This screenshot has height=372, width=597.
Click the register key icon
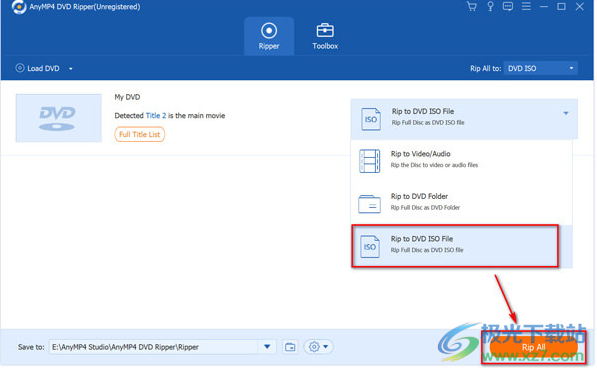490,6
